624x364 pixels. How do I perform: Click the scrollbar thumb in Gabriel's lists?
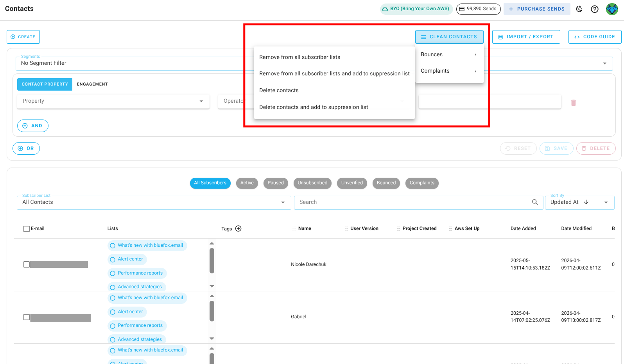pos(212,311)
